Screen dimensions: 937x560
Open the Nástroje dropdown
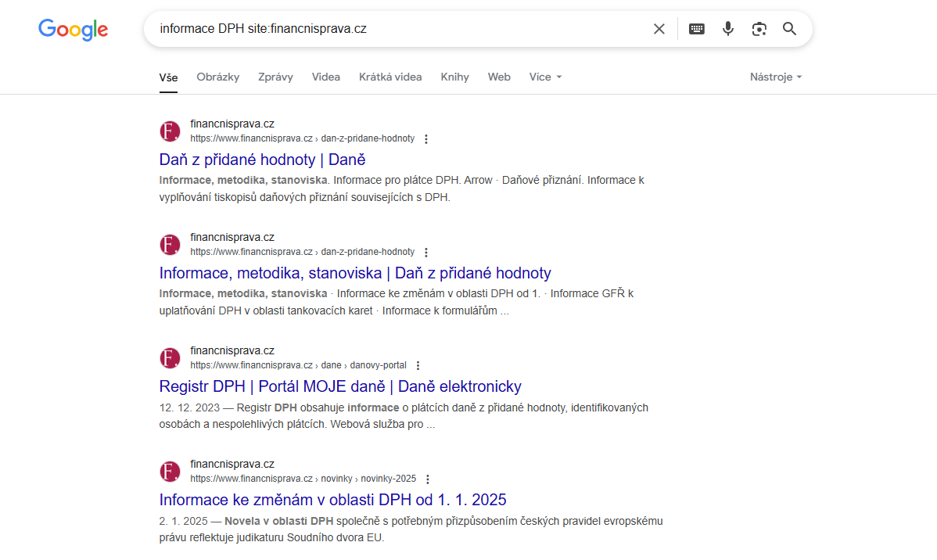[x=776, y=77]
